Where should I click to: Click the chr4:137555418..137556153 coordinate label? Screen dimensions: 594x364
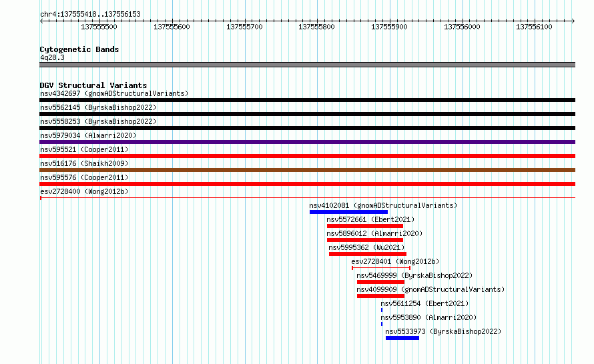click(x=90, y=14)
